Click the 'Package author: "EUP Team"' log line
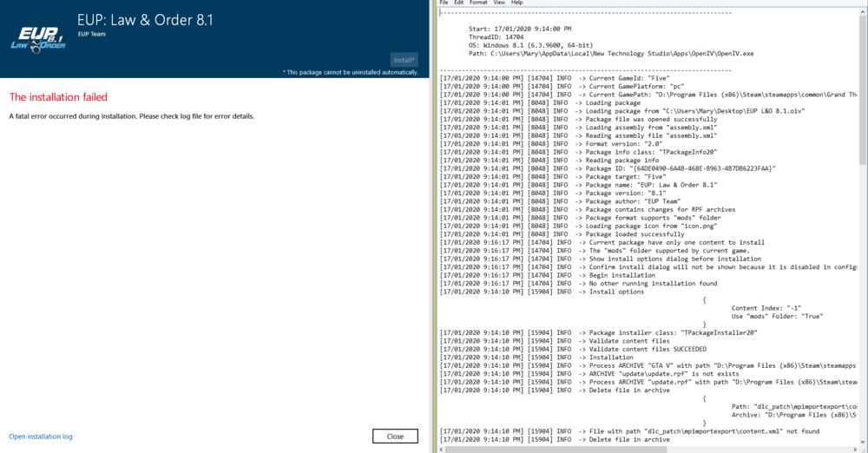Image resolution: width=868 pixels, height=453 pixels. (x=560, y=201)
